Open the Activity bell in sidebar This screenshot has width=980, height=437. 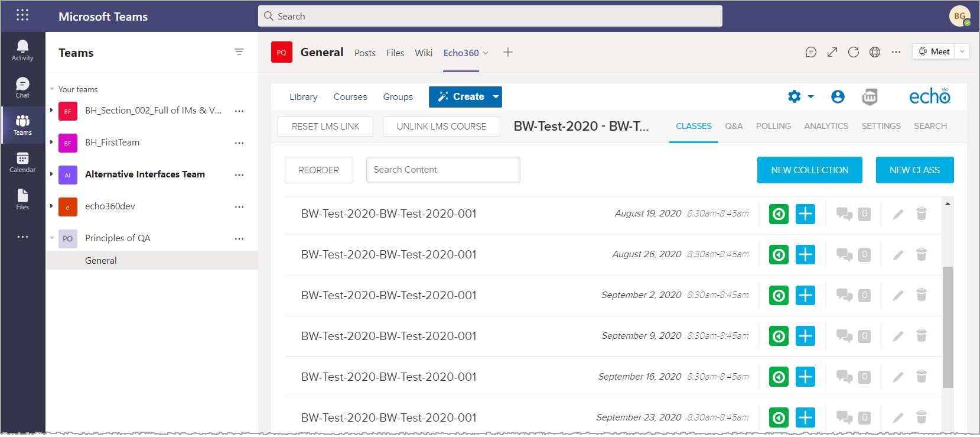click(x=22, y=50)
